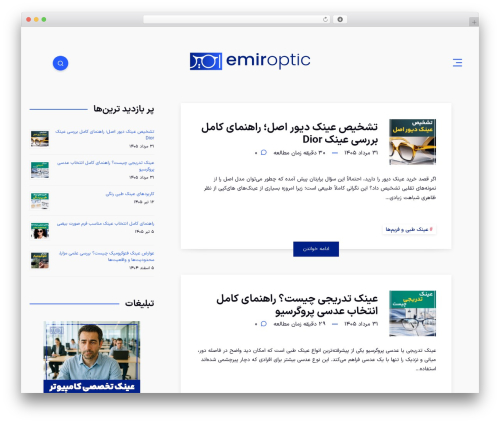Open the Dior glasses article title
Screen dimensions: 500x423
pyautogui.click(x=289, y=133)
